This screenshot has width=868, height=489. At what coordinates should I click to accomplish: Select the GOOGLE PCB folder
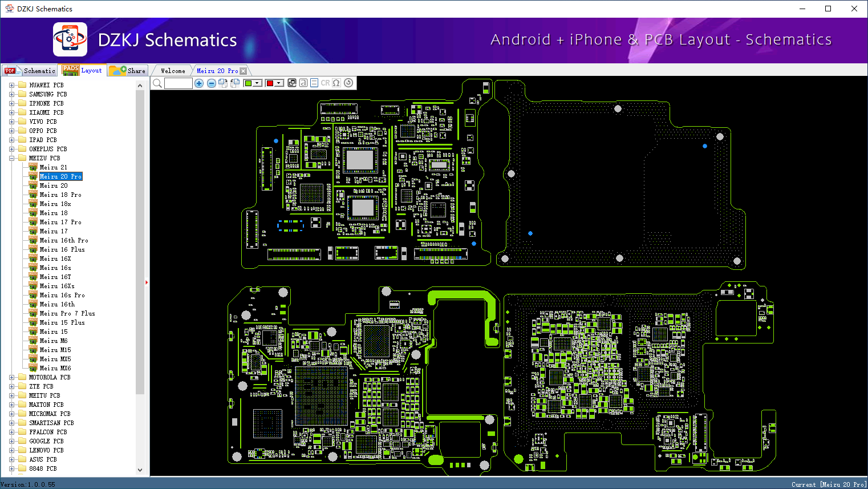(46, 441)
